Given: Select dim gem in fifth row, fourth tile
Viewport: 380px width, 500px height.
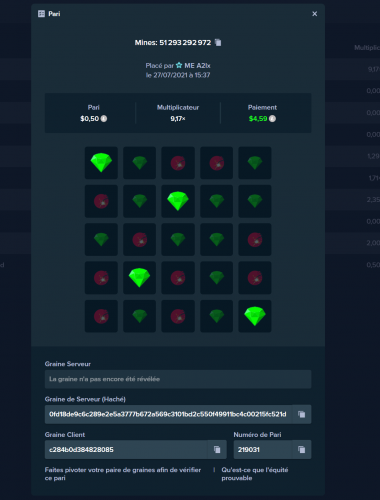Looking at the screenshot, I should [x=216, y=316].
